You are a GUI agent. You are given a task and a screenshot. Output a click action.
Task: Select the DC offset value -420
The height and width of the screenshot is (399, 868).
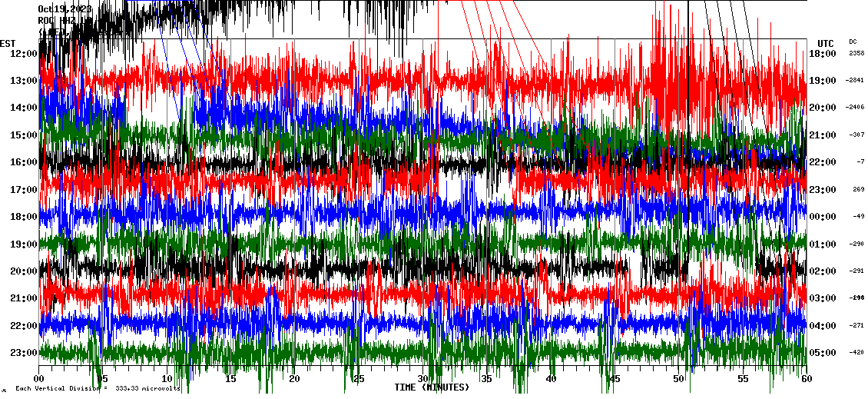coord(856,353)
